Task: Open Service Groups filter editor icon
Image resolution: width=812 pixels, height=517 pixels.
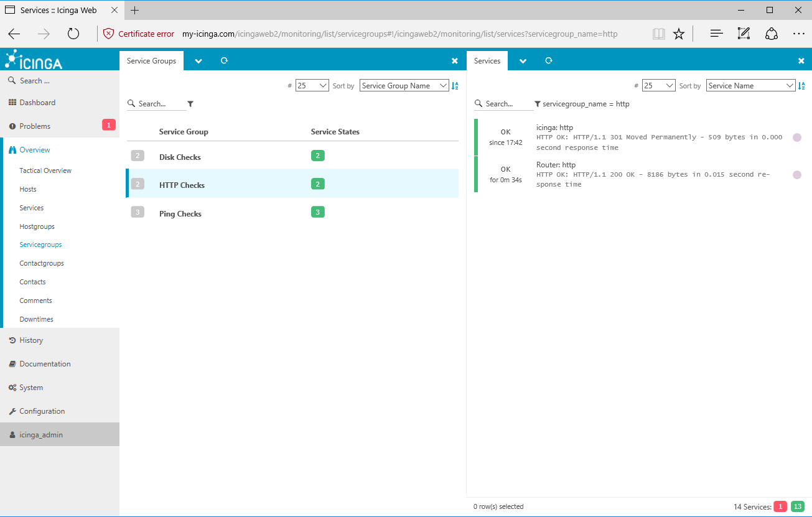Action: [190, 104]
